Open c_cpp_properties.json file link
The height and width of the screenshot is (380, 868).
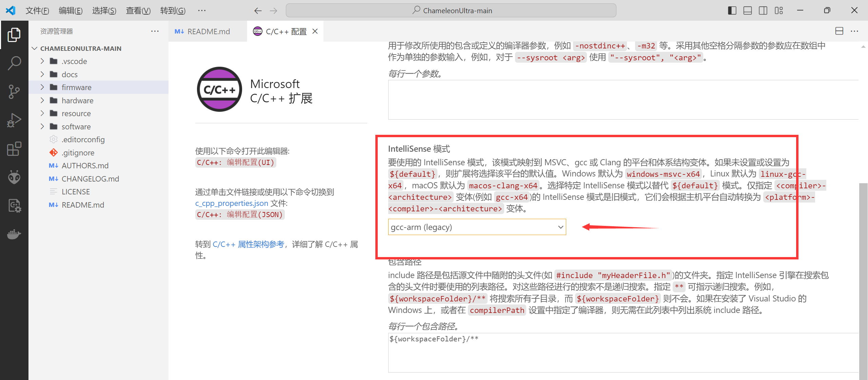(x=232, y=203)
